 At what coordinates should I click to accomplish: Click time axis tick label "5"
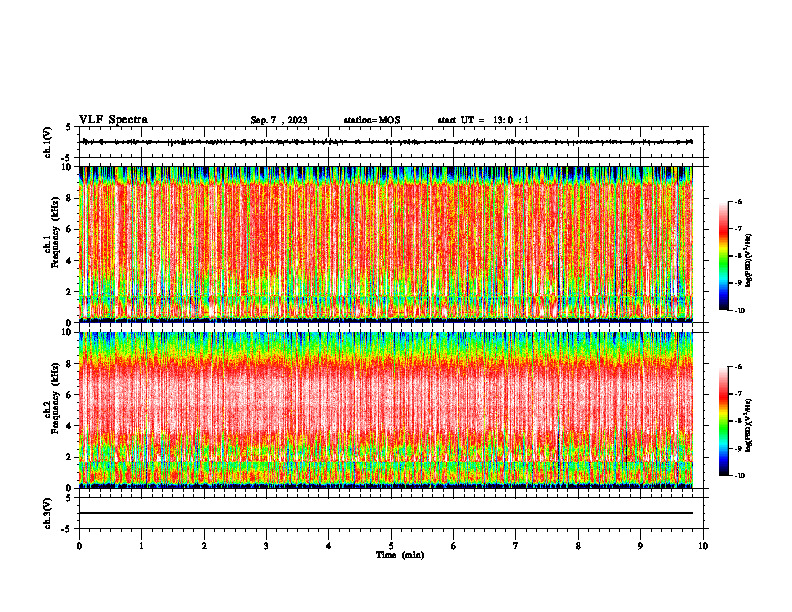391,546
